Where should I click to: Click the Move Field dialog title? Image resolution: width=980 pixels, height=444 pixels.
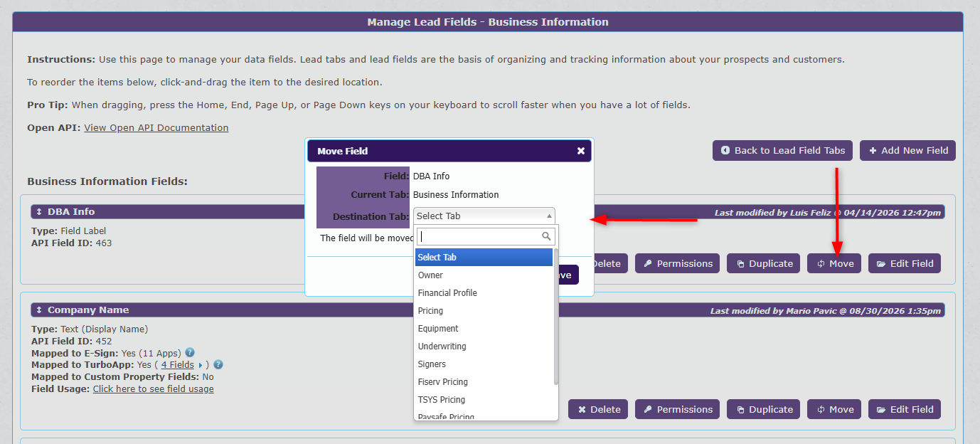(x=343, y=151)
